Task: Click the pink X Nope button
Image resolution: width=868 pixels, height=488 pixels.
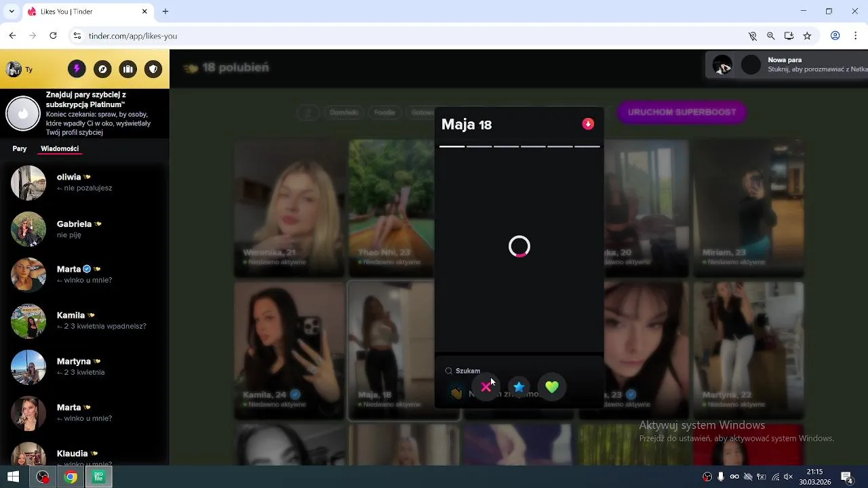Action: (x=486, y=387)
